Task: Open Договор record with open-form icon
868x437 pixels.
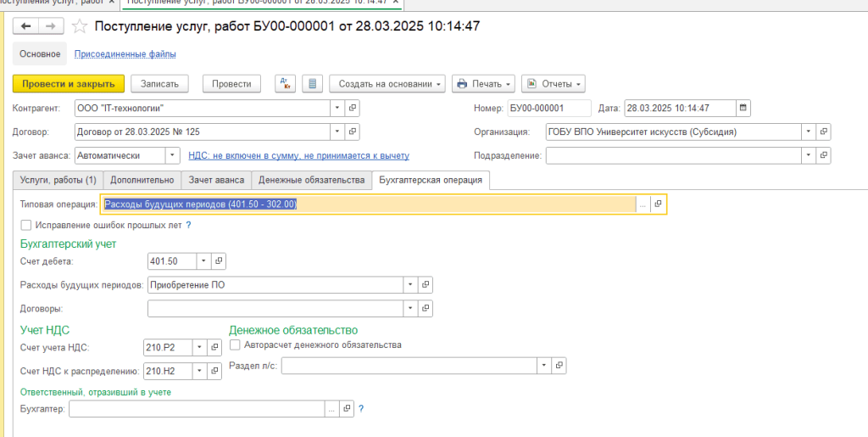Action: point(353,132)
